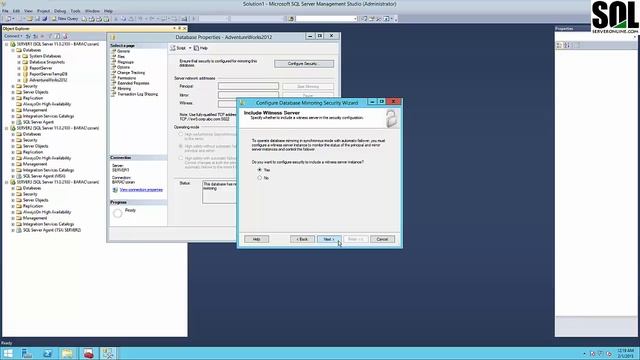Expand the AdventureWorks2012 database node
The width and height of the screenshot is (640, 360).
(19, 80)
